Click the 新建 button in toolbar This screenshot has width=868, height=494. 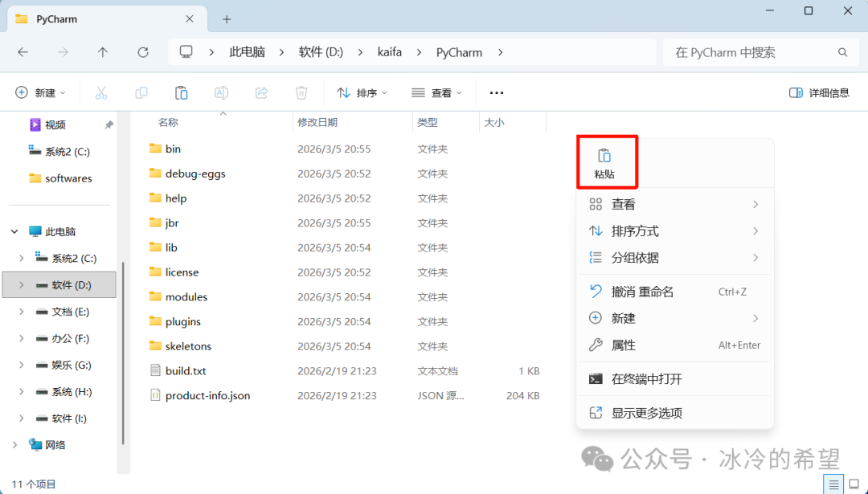[x=40, y=93]
